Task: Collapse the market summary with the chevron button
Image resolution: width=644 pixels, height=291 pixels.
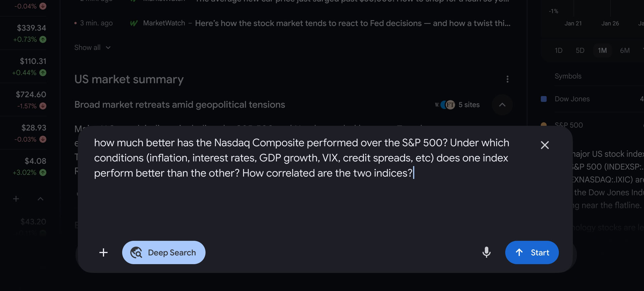Action: (502, 105)
